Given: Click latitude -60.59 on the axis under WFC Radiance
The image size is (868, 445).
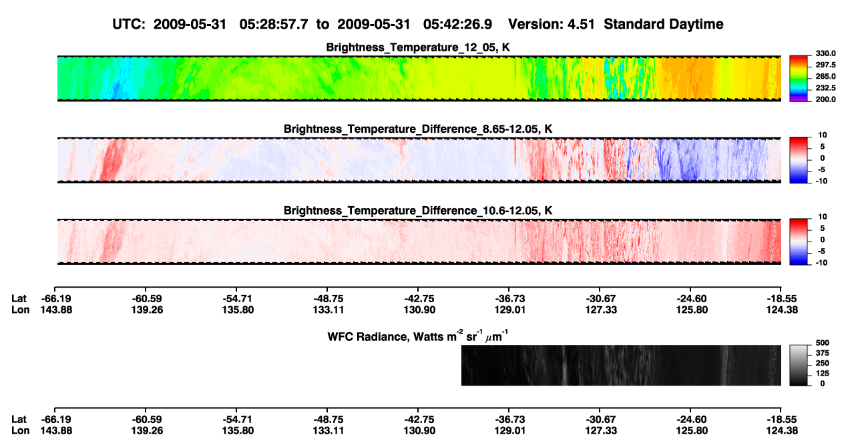Looking at the screenshot, I should coord(146,419).
